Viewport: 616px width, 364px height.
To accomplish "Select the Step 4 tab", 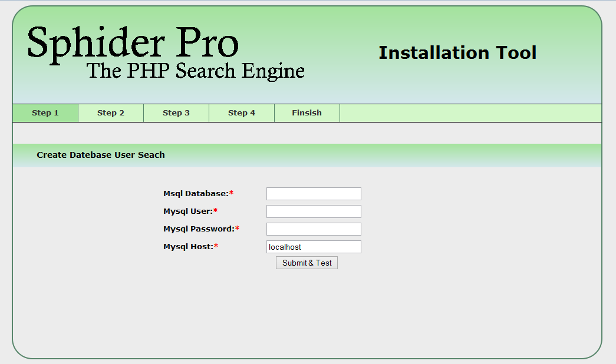I will [x=242, y=113].
